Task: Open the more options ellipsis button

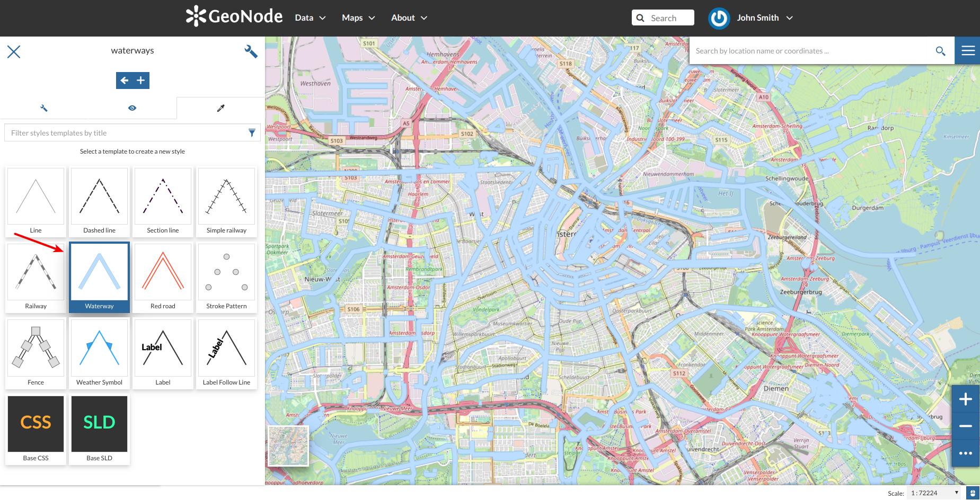Action: 966,453
